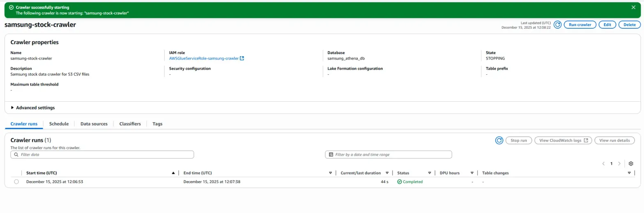Click the Run crawler button
Screen dimensions: 644x213
pyautogui.click(x=580, y=25)
